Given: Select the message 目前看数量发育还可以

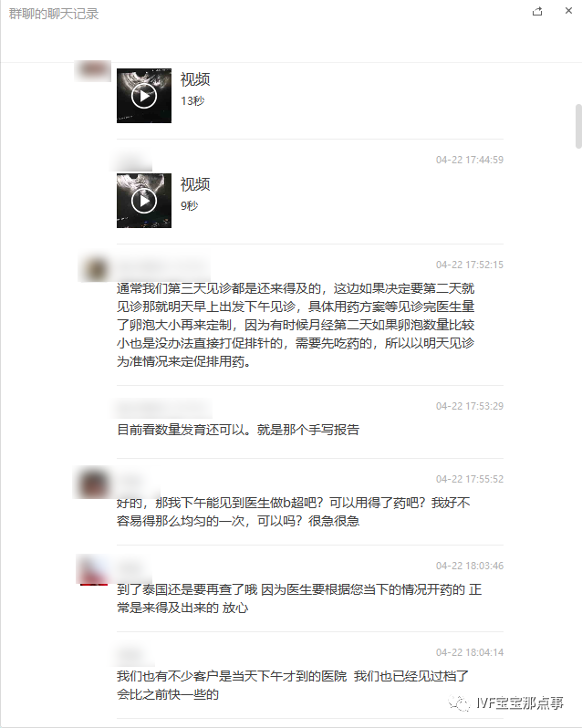Looking at the screenshot, I should [x=238, y=430].
